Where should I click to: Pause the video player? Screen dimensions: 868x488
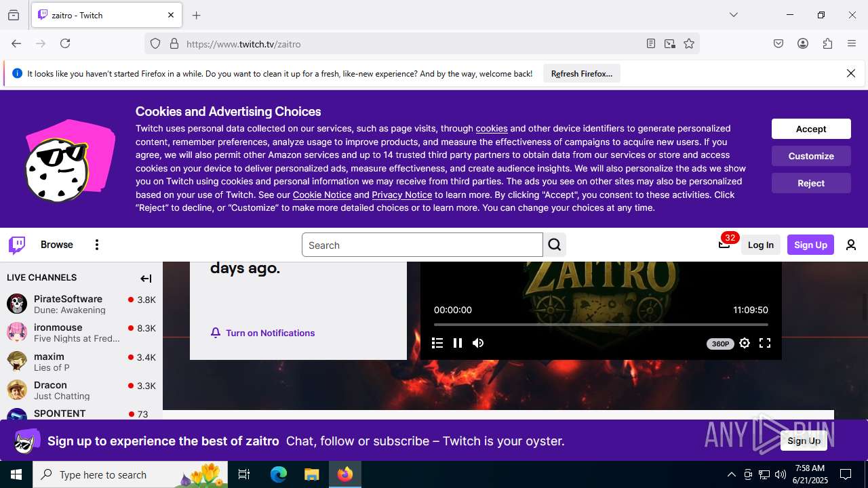(458, 343)
